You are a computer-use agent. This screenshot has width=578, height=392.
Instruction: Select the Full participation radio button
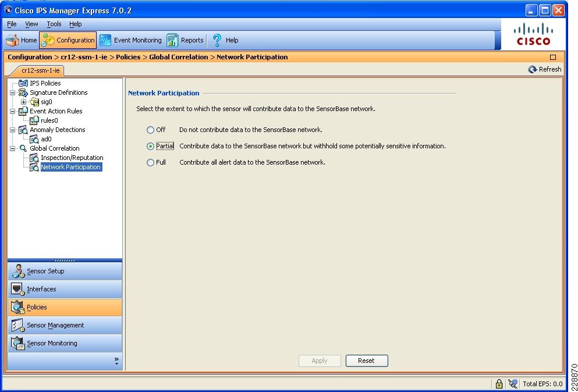point(150,162)
